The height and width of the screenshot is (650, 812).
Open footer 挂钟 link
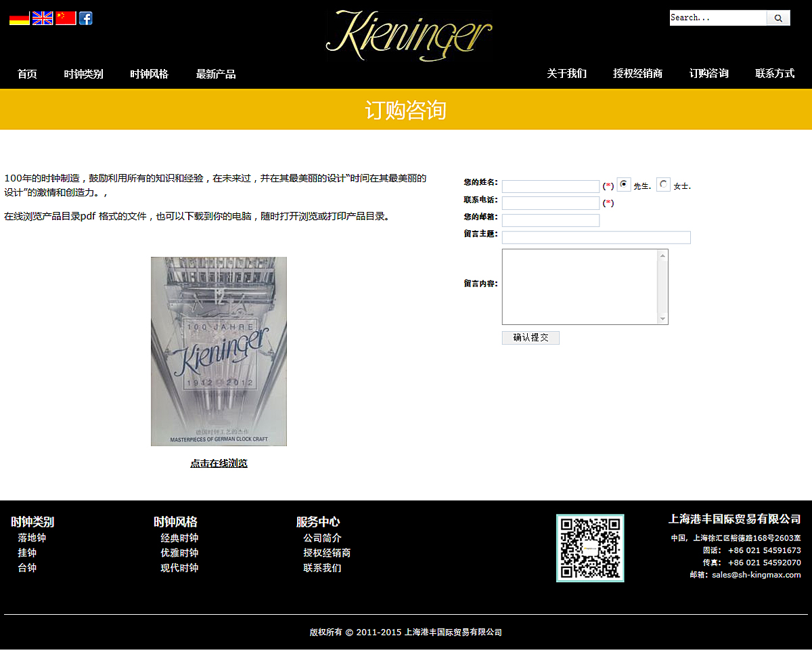27,552
